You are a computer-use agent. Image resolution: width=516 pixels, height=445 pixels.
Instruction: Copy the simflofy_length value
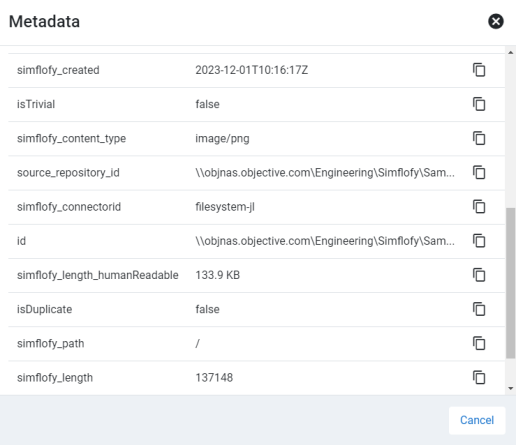(479, 378)
